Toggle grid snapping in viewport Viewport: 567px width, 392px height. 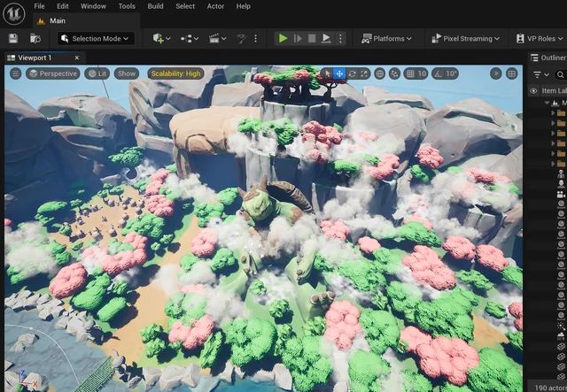click(x=408, y=73)
